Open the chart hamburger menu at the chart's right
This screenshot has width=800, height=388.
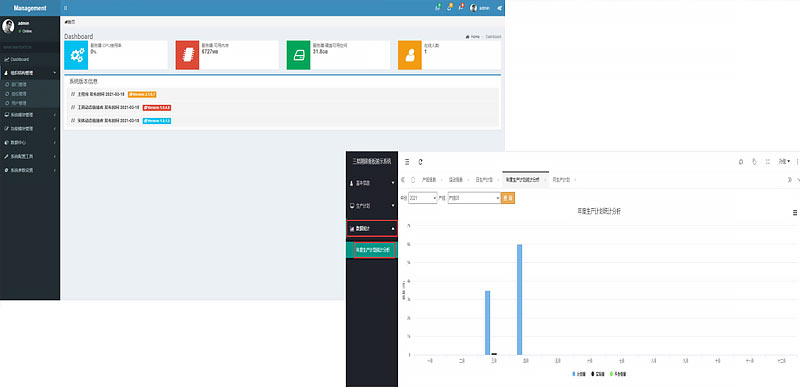point(795,212)
